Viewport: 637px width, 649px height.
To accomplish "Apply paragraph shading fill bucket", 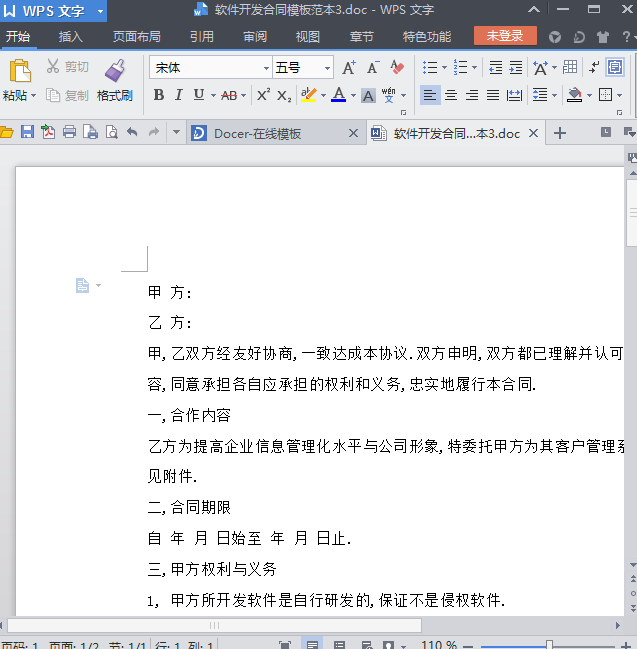I will coord(574,96).
